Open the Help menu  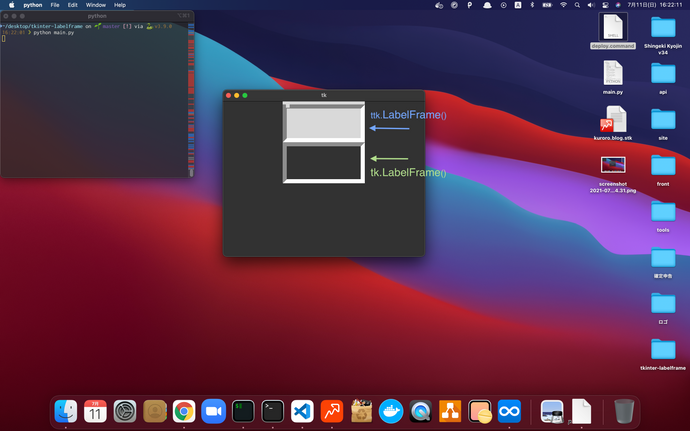pyautogui.click(x=120, y=5)
